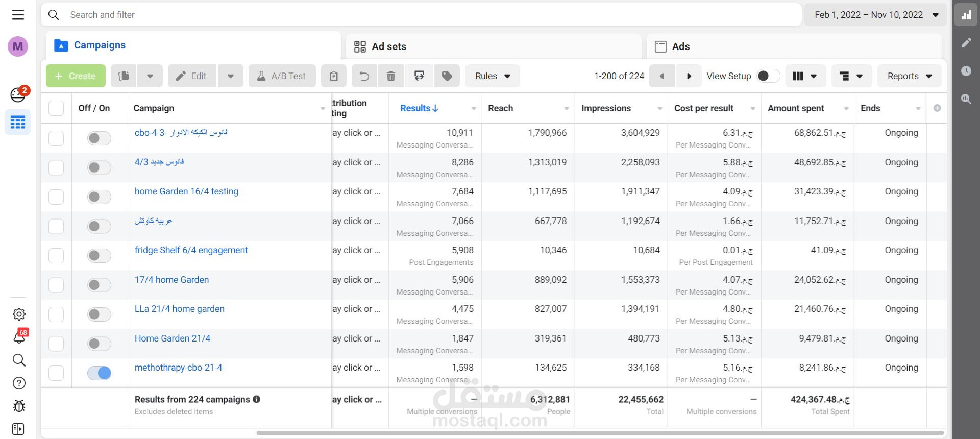Open the fridge Shelf 6/4 engagement campaign
Viewport: 980px width, 439px height.
(191, 250)
